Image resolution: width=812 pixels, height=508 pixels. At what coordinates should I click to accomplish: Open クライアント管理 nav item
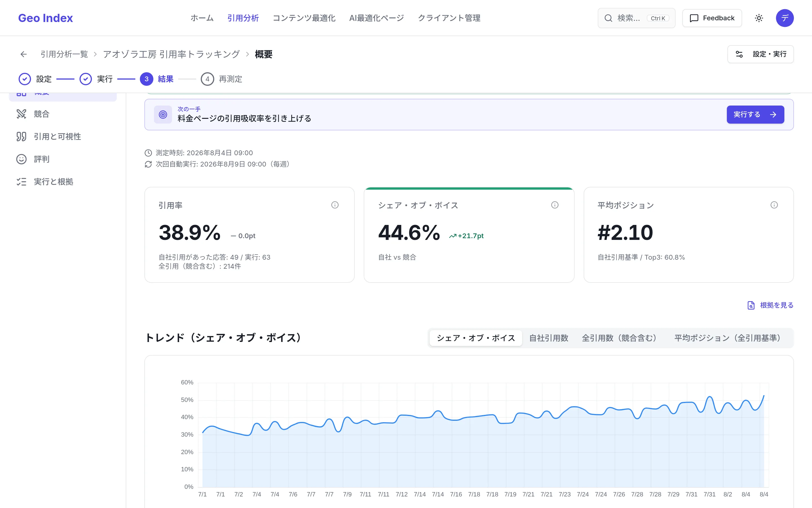click(449, 18)
